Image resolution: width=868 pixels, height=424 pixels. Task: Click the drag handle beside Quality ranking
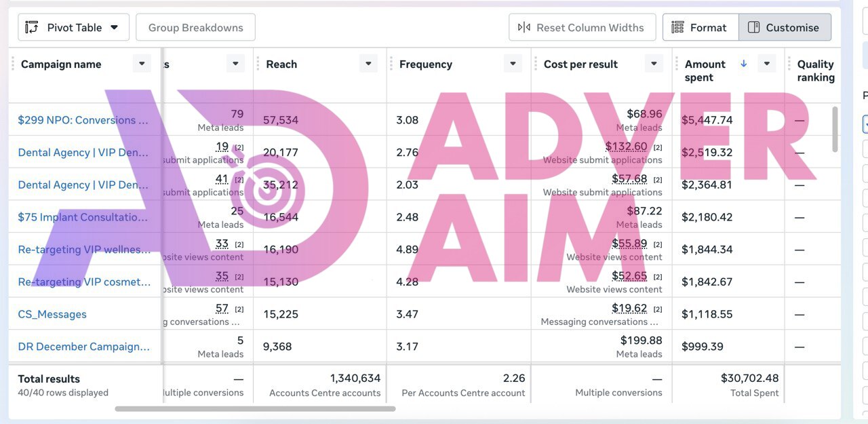point(789,64)
